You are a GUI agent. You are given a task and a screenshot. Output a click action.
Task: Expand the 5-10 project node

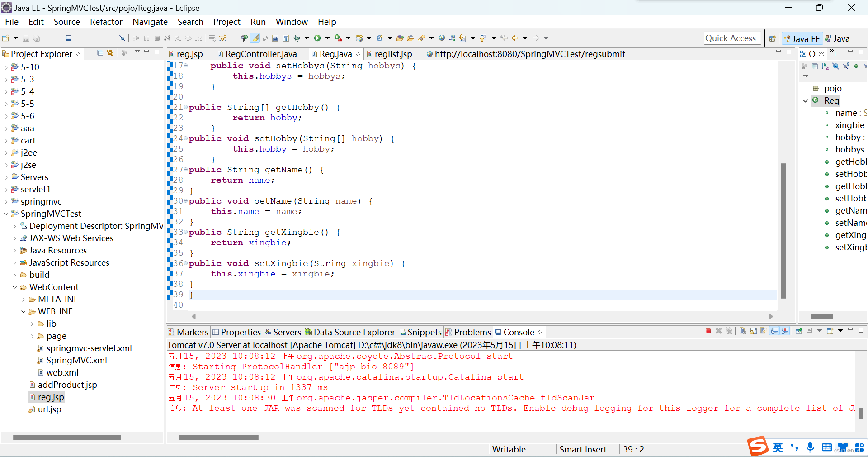tap(5, 67)
